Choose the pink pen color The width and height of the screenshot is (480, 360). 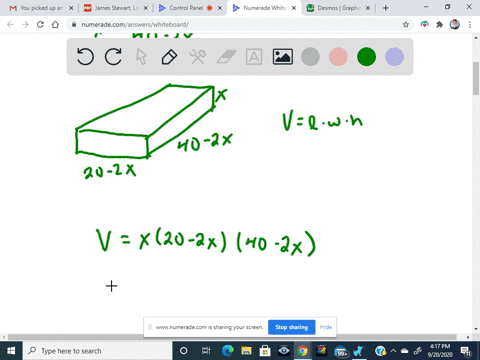(338, 57)
